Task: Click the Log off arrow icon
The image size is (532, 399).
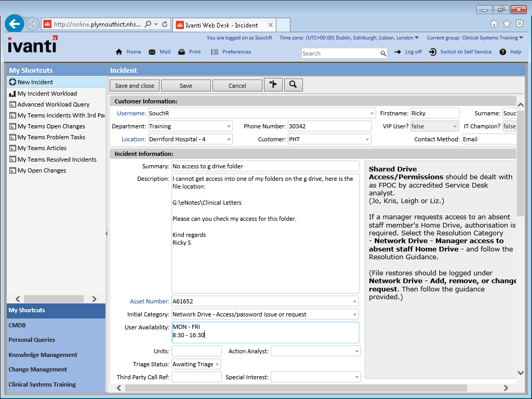Action: tap(397, 52)
